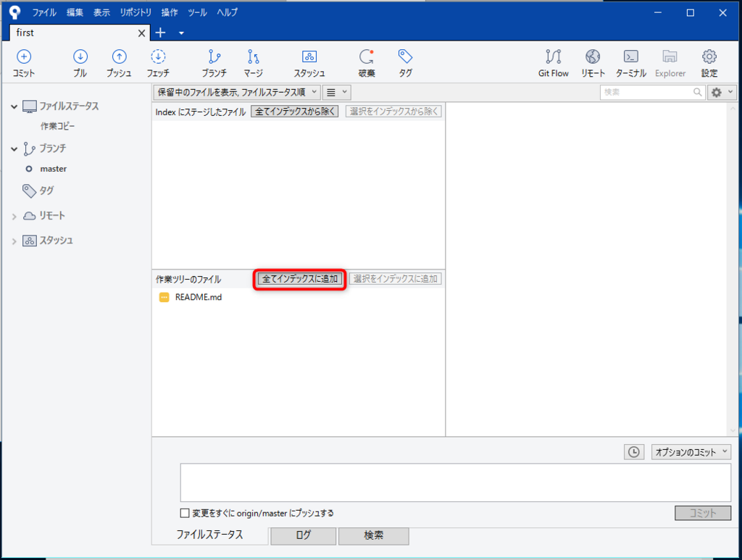Screen dimensions: 742x560
Task: Click the Sourcetree logo in the title bar
Action: (x=14, y=12)
